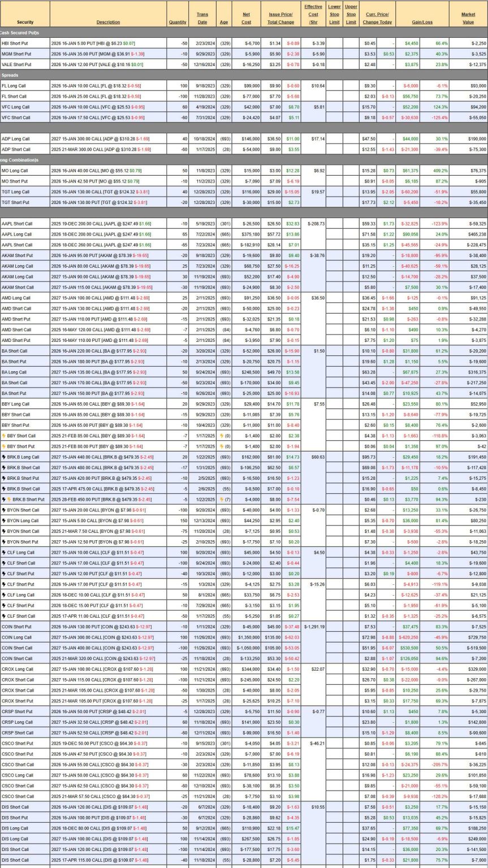Click black bolt icon beside BRK.B Long Call
Viewport: 488px width, 868px height.
coord(3,457)
